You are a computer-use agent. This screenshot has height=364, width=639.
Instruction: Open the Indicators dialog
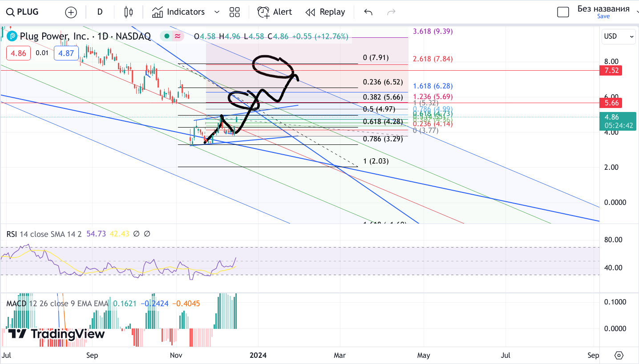[178, 12]
